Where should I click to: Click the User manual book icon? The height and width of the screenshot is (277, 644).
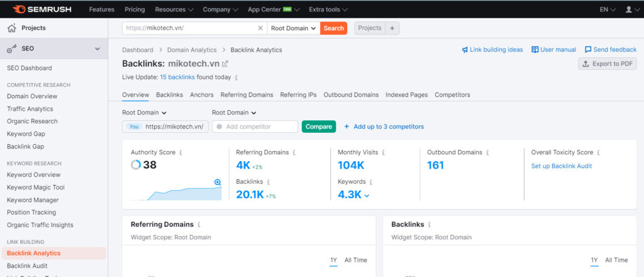tap(535, 50)
